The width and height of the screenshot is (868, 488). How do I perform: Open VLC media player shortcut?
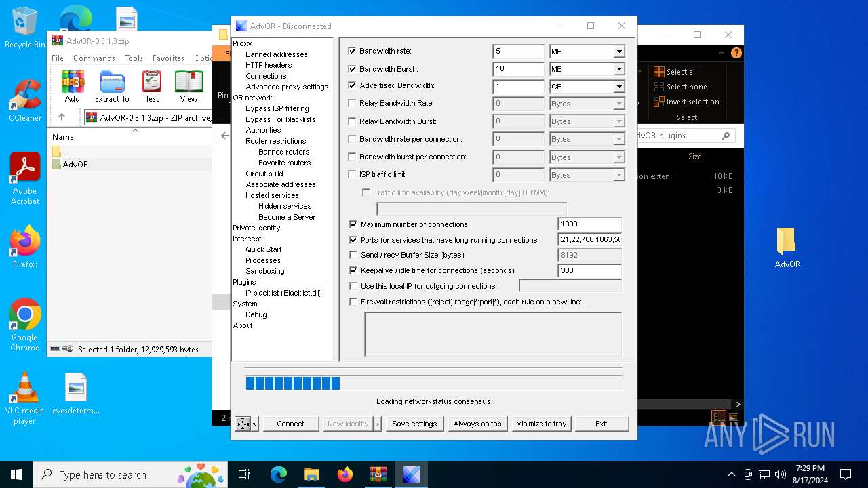(25, 399)
